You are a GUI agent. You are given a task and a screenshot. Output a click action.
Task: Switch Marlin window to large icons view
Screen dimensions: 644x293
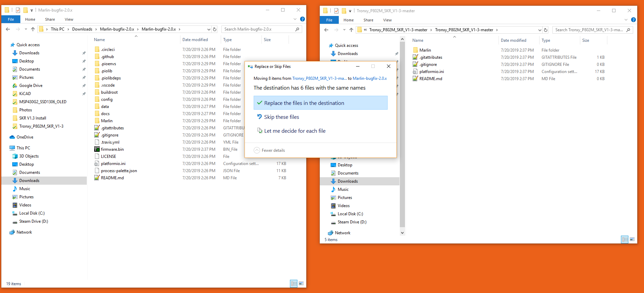[301, 283]
